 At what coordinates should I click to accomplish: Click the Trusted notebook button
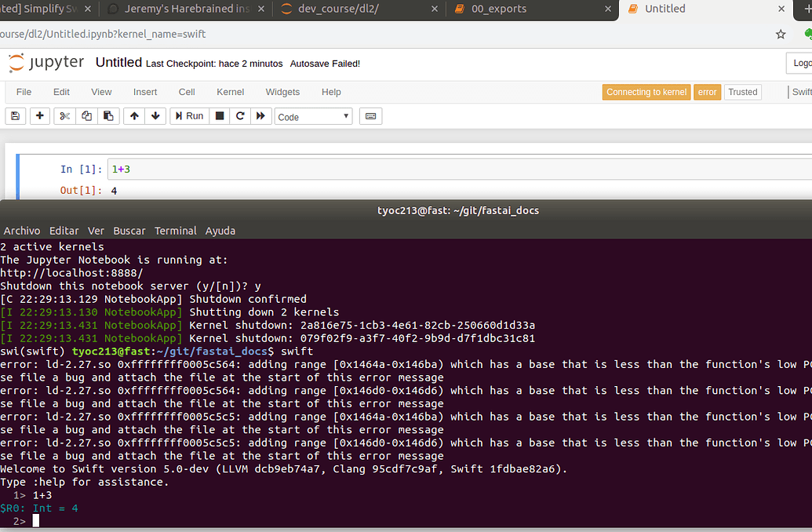(x=742, y=92)
